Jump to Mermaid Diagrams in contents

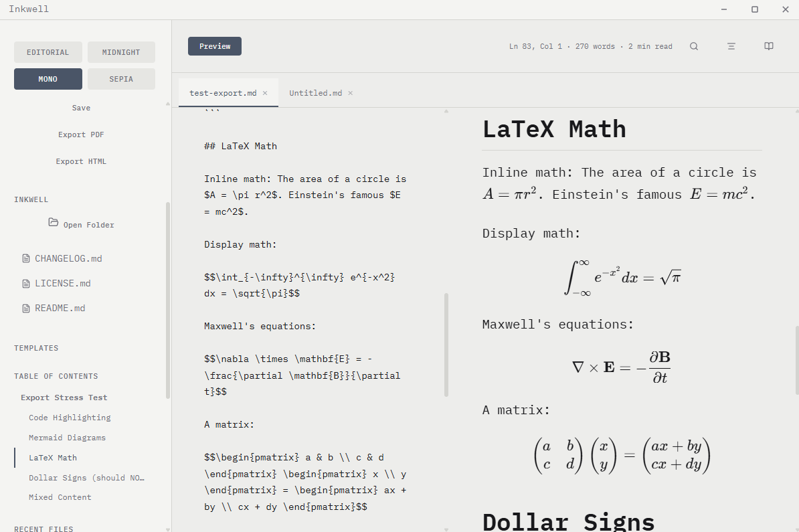[68, 438]
